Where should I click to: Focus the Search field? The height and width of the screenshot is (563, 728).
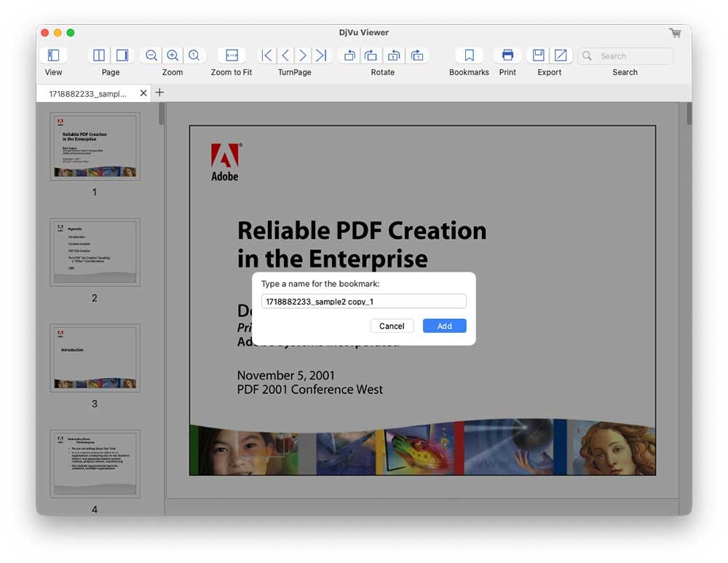(625, 56)
